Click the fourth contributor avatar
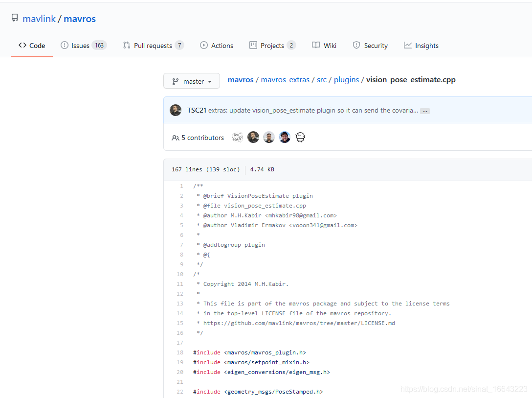532x398 pixels. (x=285, y=137)
